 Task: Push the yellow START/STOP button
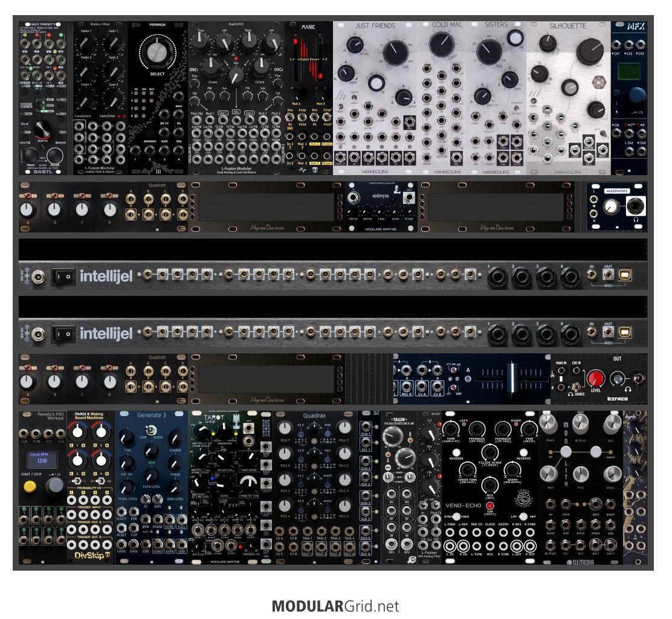pyautogui.click(x=30, y=486)
